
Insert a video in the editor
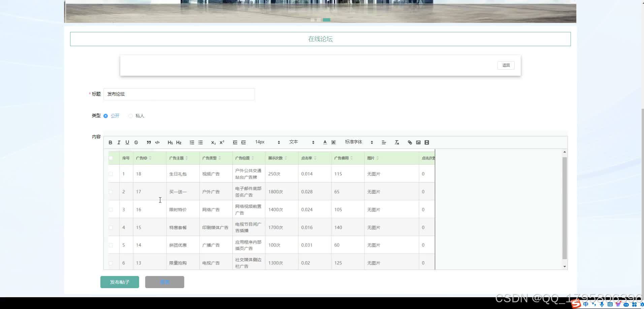pyautogui.click(x=427, y=142)
